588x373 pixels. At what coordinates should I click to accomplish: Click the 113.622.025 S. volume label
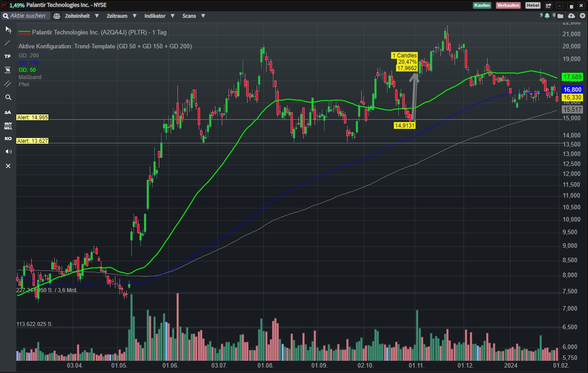click(x=34, y=324)
